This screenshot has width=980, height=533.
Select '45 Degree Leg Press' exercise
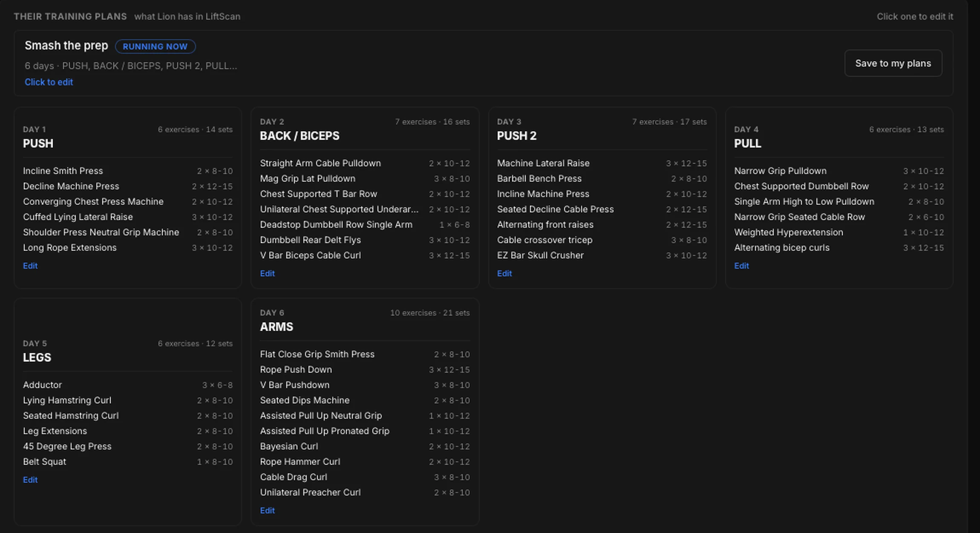[128, 446]
